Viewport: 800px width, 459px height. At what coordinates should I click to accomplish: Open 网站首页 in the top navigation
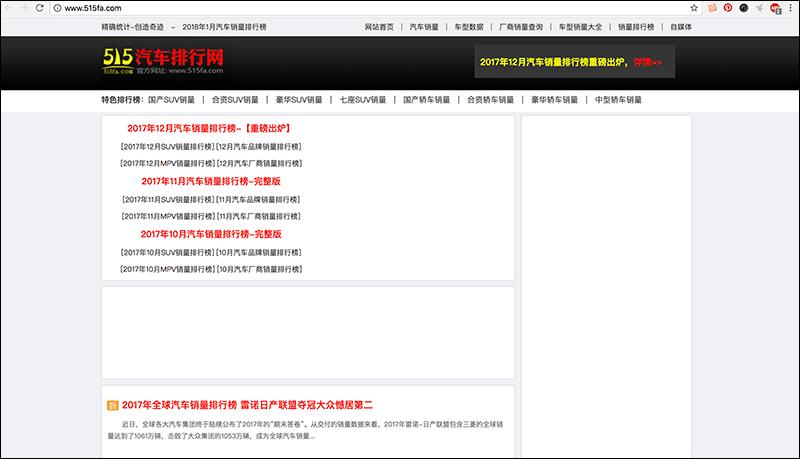coord(379,27)
